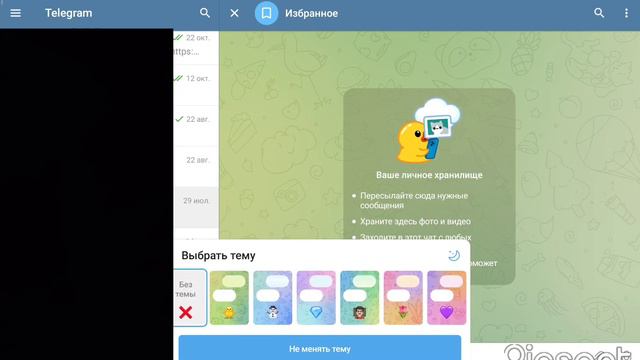Search inside the Избранное chat
Viewport: 640px width, 360px height.
point(599,13)
